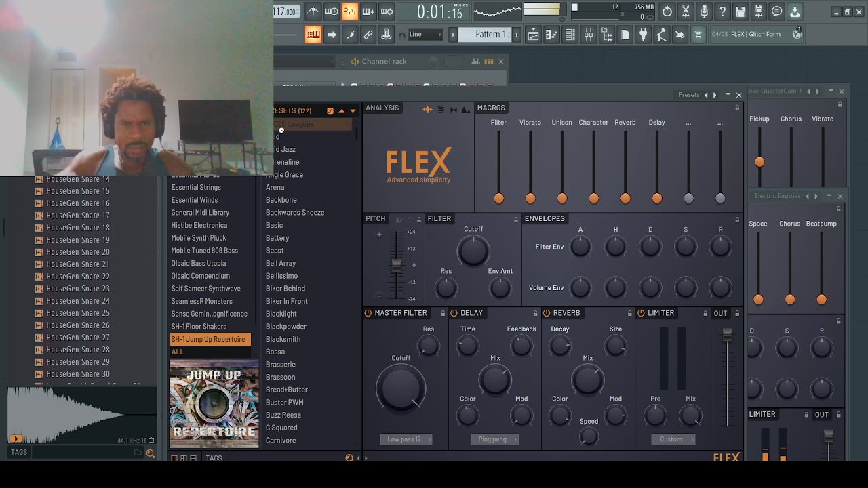
Task: Click the playback time display 0:01:16
Action: 439,12
